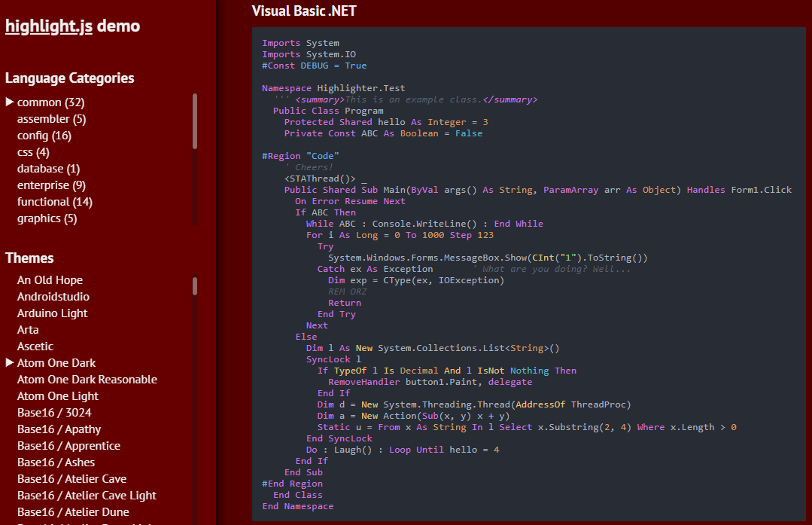Apply the Androidstudio theme

[x=53, y=297]
